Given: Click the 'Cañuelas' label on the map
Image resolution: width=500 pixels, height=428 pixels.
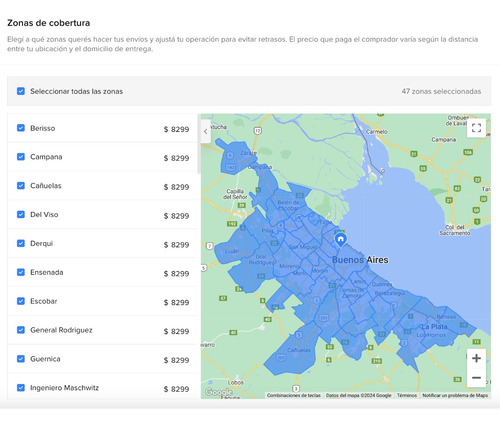Looking at the screenshot, I should (299, 350).
